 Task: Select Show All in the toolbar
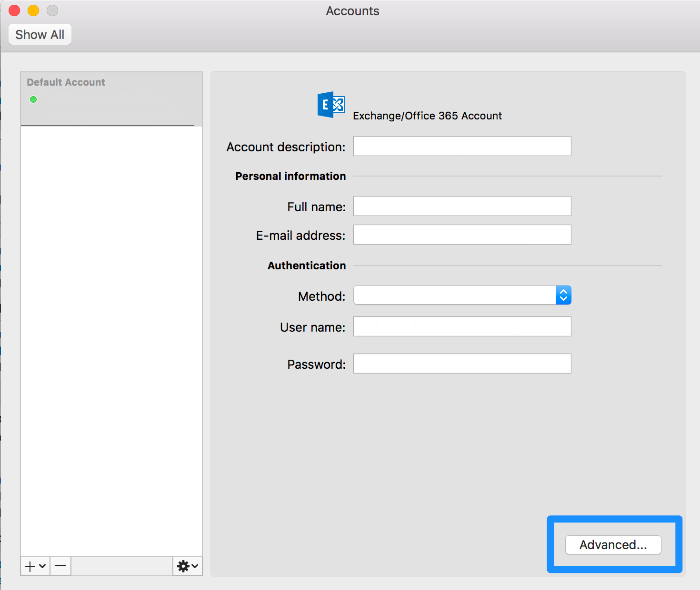pyautogui.click(x=40, y=34)
